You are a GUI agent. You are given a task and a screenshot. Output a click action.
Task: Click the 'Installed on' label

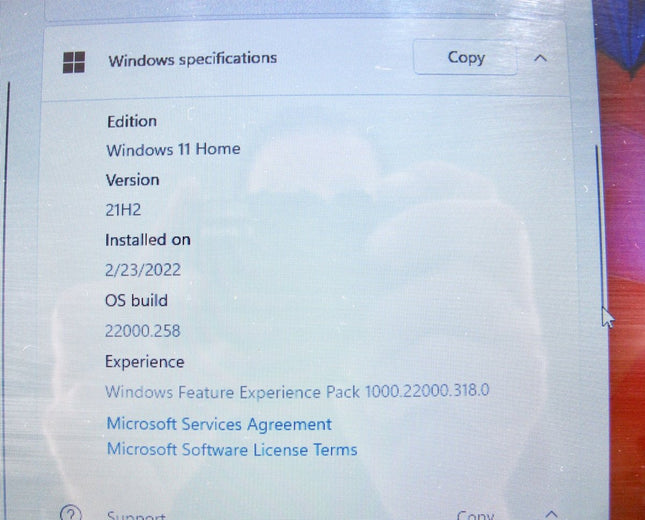click(148, 240)
